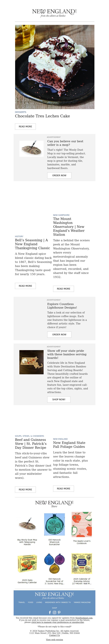Image resolution: width=109 pixels, height=644 pixels.
Task: Open the Chocolate Tres Leches Cake photo
Action: pos(55,67)
